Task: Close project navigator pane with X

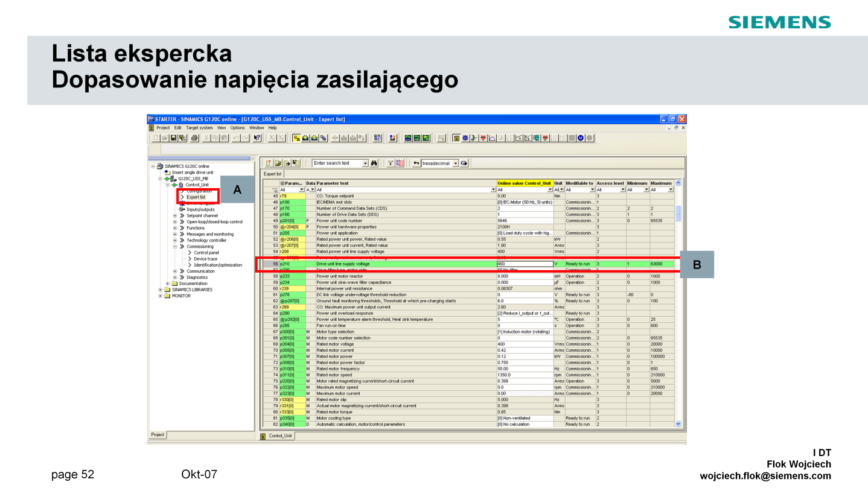Action: (252, 159)
